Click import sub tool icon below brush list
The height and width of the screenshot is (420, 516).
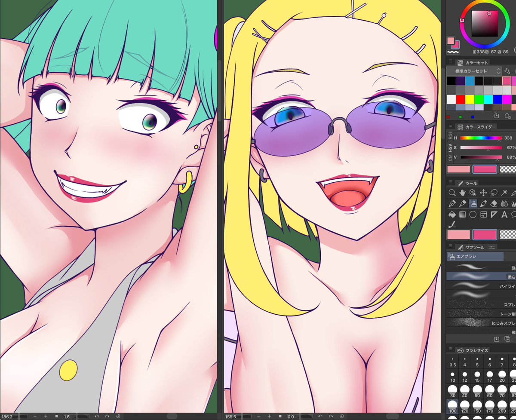click(x=496, y=339)
